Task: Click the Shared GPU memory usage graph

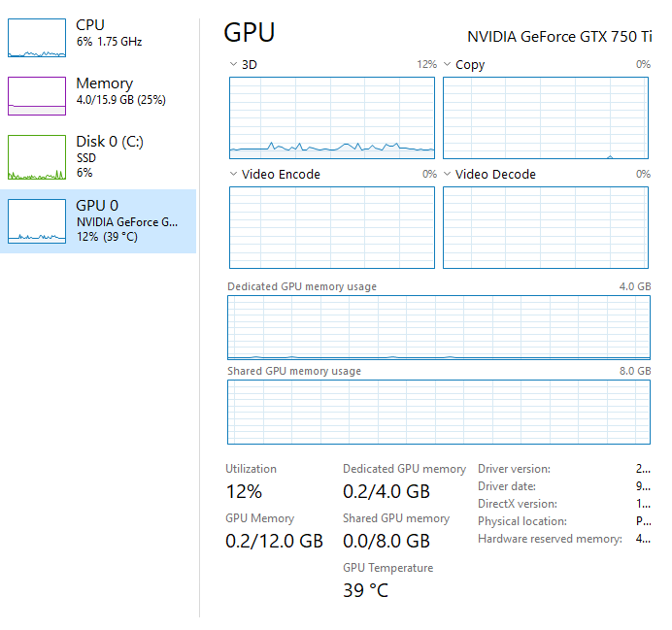Action: pos(439,412)
